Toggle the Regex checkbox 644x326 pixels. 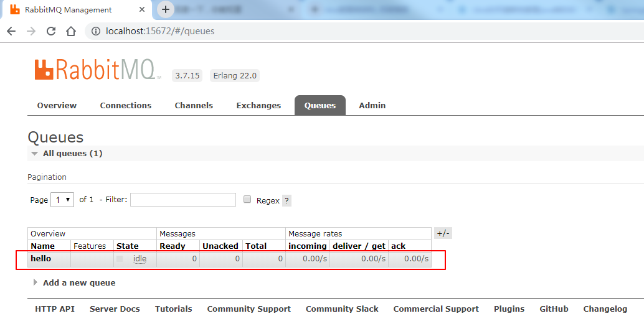(x=247, y=199)
